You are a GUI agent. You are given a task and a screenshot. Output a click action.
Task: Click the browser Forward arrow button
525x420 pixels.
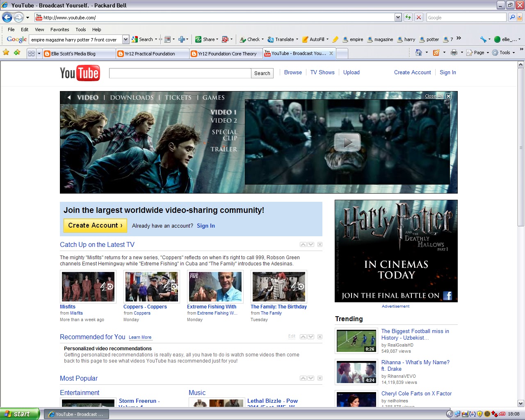click(18, 17)
